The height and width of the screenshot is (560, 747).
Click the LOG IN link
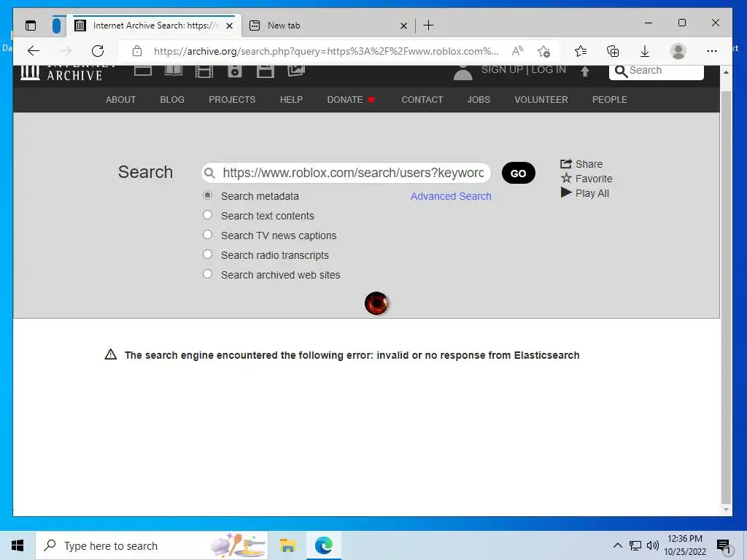click(x=549, y=69)
